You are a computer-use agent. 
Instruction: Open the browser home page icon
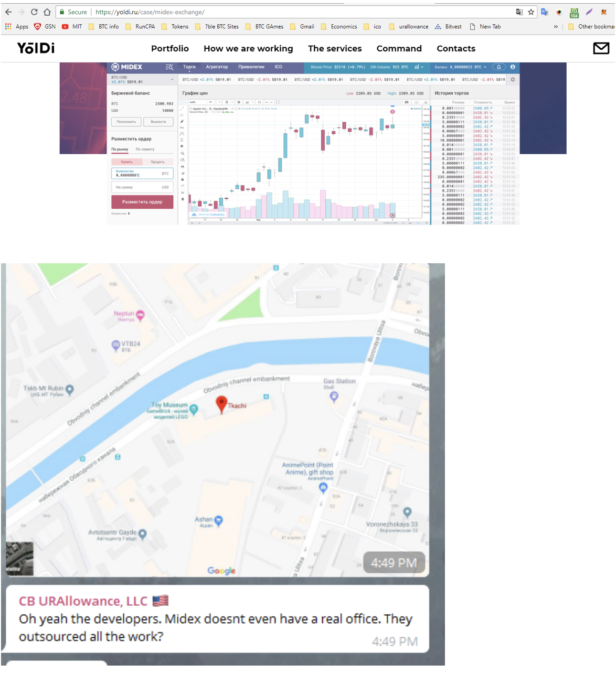click(x=47, y=12)
